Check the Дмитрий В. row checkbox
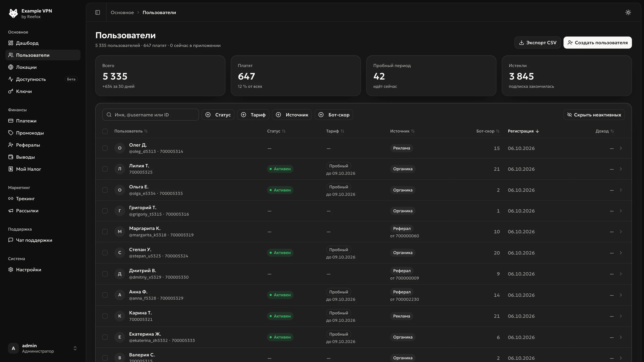 [105, 274]
